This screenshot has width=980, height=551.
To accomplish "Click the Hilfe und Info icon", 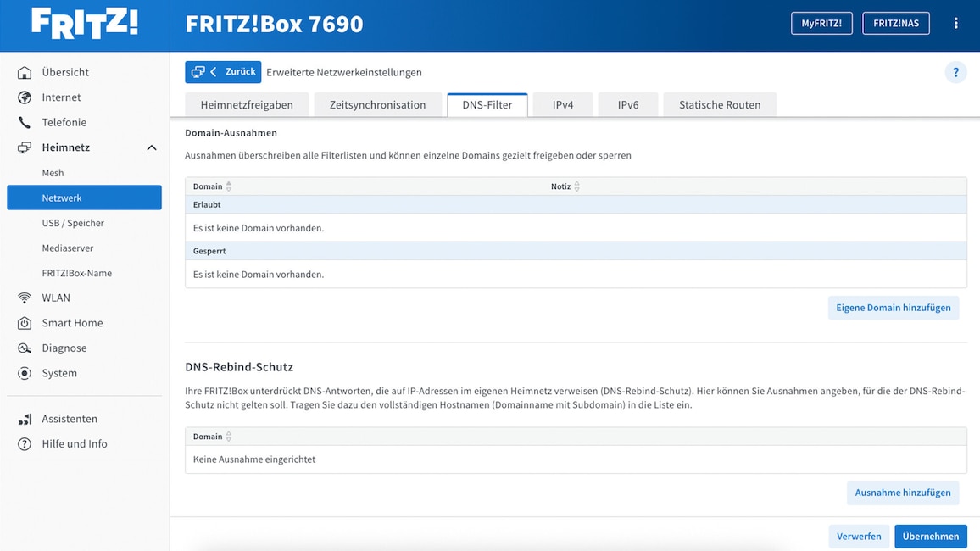I will (25, 444).
